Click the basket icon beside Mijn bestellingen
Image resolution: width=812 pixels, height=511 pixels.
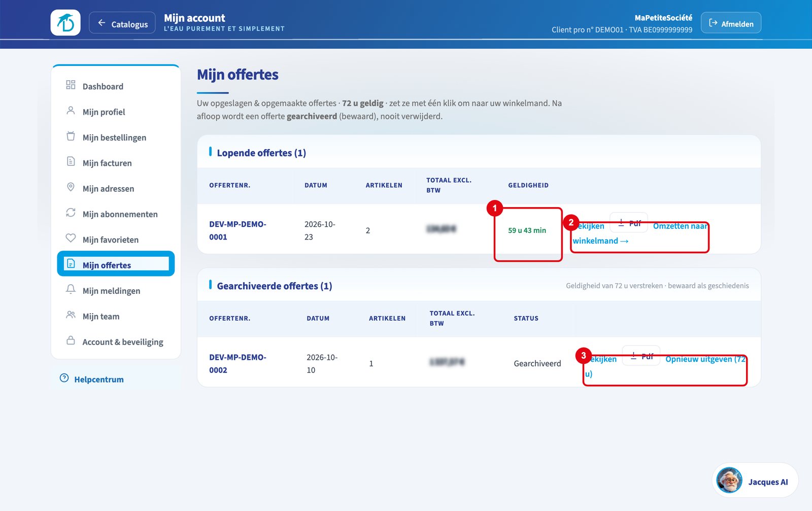coord(71,137)
